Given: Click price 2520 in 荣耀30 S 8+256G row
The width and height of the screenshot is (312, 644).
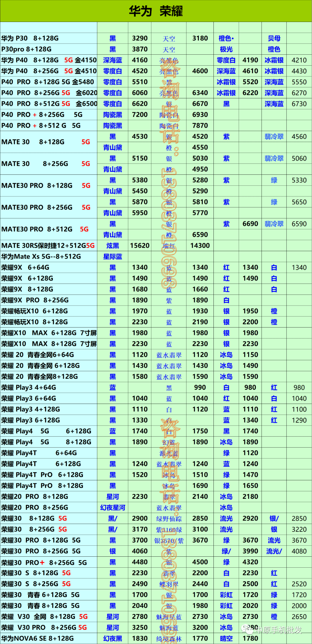Looking at the screenshot, I should point(299,584).
